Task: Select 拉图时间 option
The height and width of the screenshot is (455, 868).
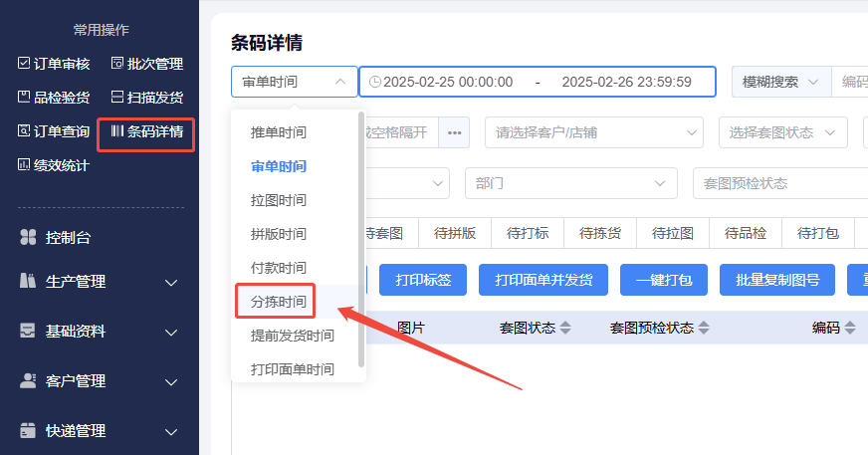Action: 278,200
